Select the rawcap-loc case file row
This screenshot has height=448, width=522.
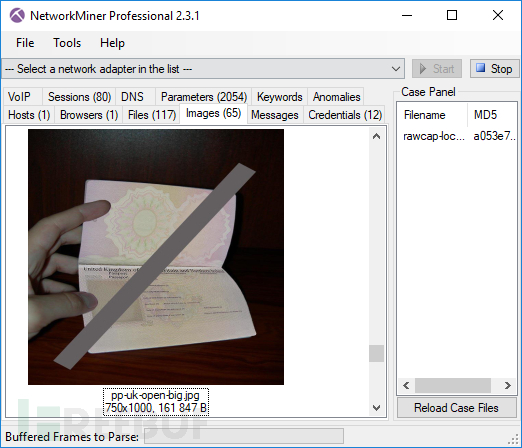(x=457, y=136)
